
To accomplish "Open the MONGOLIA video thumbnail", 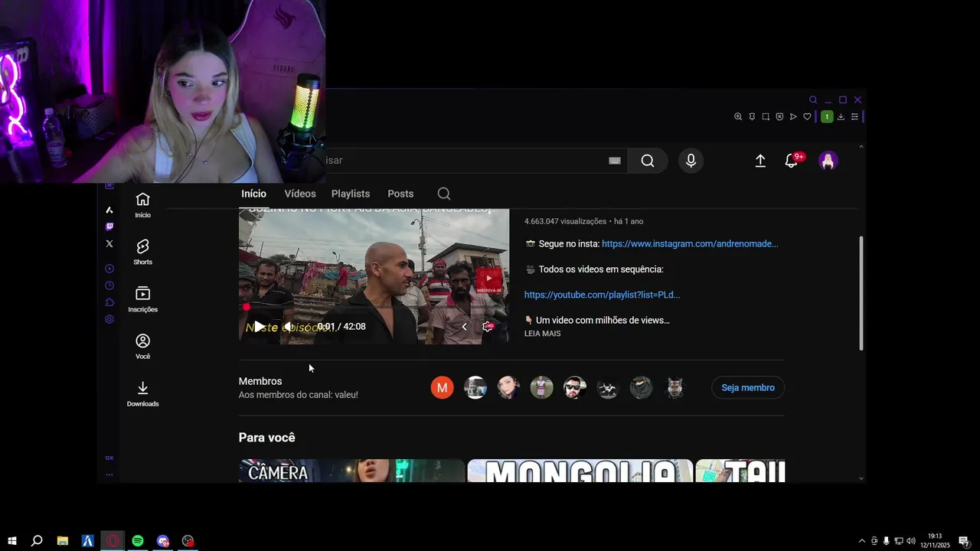I will click(x=580, y=471).
